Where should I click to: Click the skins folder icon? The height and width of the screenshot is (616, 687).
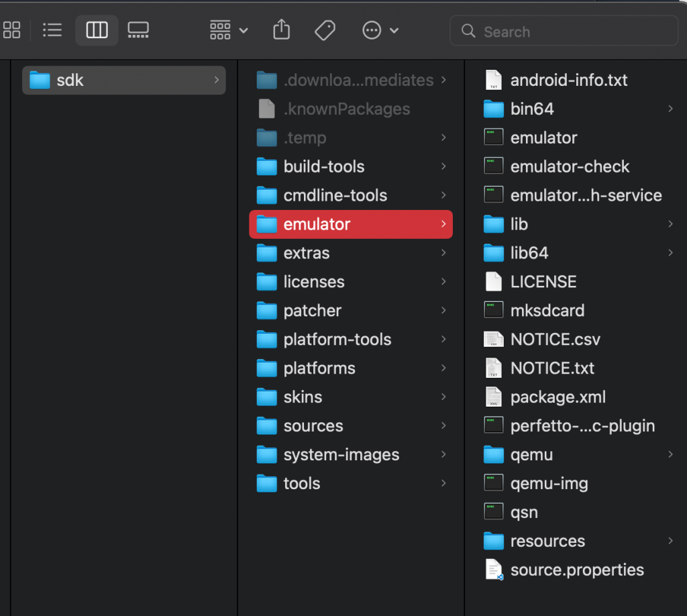point(266,397)
